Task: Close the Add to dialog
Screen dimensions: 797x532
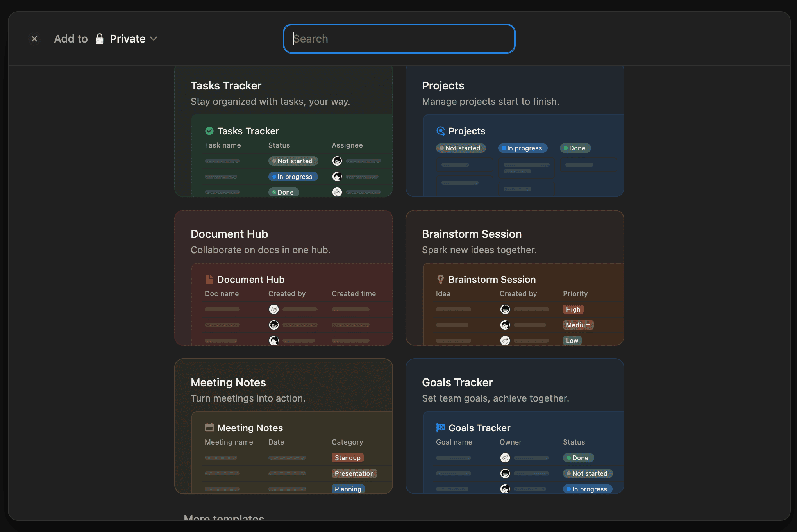Action: (34, 39)
